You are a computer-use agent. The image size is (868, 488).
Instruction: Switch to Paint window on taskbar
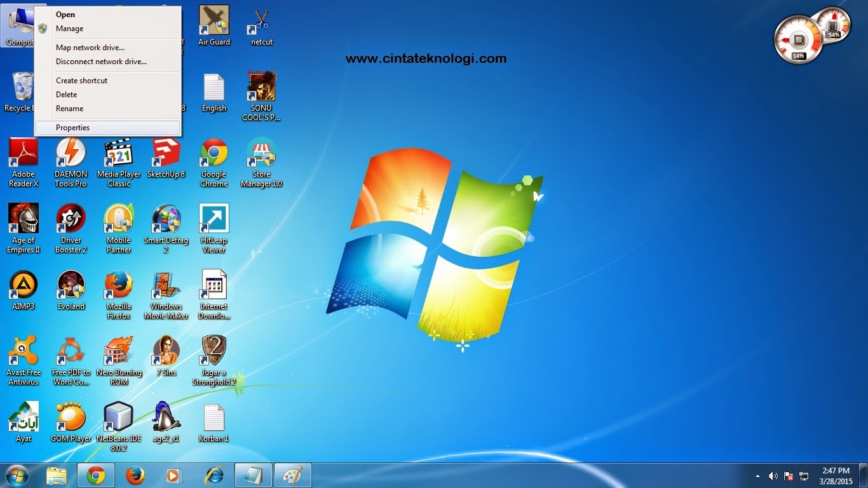[x=293, y=475]
